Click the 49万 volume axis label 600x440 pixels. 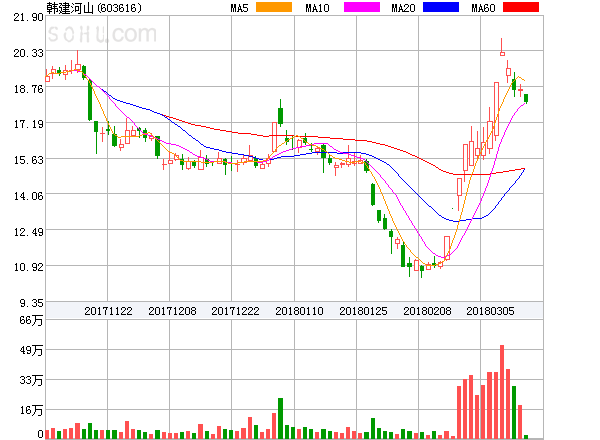31,350
